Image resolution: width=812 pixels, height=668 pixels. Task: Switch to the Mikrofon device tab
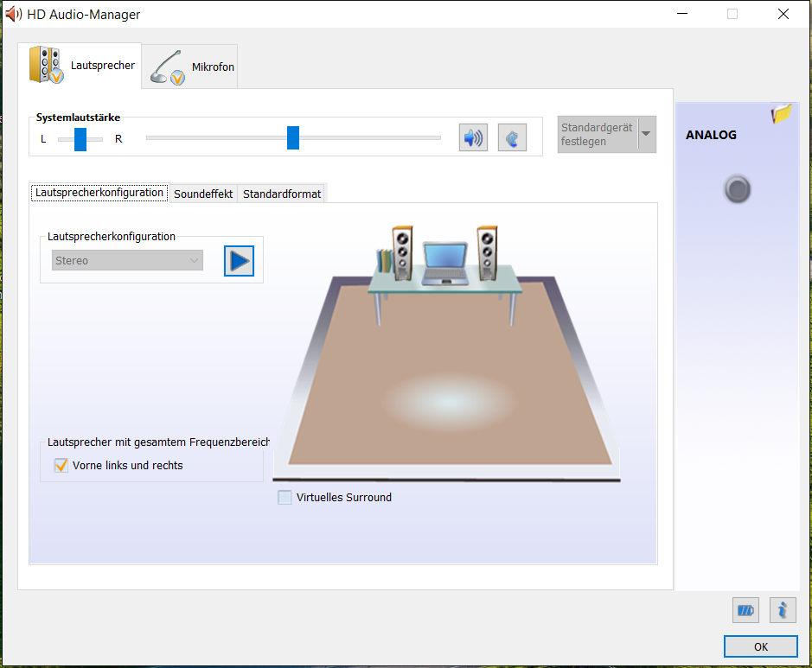(189, 67)
